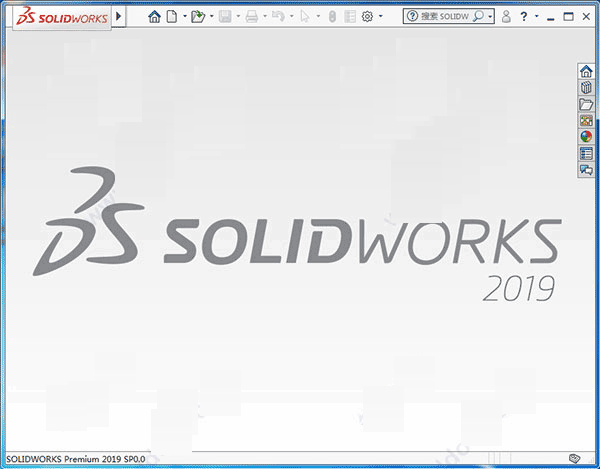Screen dimensions: 600x469
Task: Open the Welcome home icon in toolbar
Action: coord(154,16)
